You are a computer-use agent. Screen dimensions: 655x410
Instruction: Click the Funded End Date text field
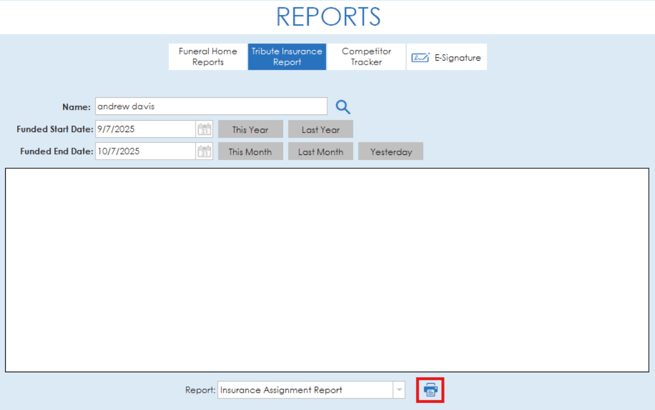click(145, 152)
